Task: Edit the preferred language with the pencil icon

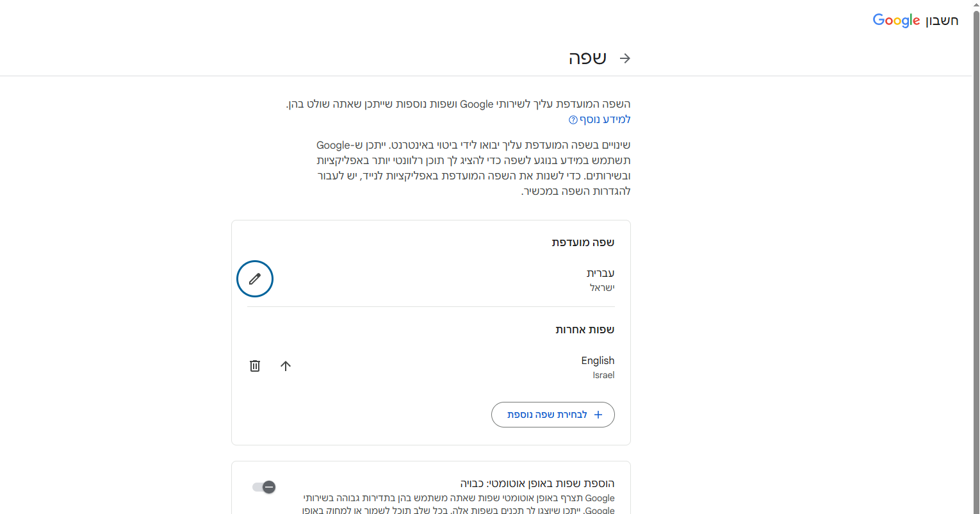Action: point(255,279)
